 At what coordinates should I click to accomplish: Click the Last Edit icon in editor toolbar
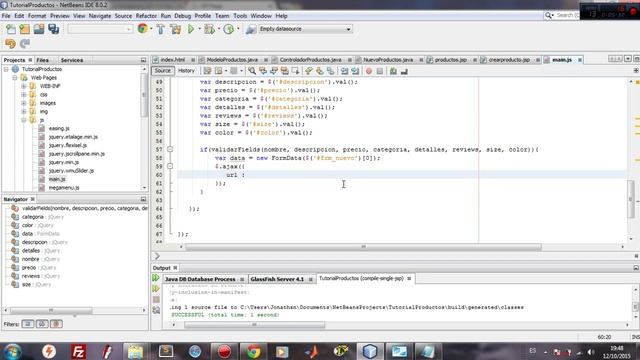207,71
